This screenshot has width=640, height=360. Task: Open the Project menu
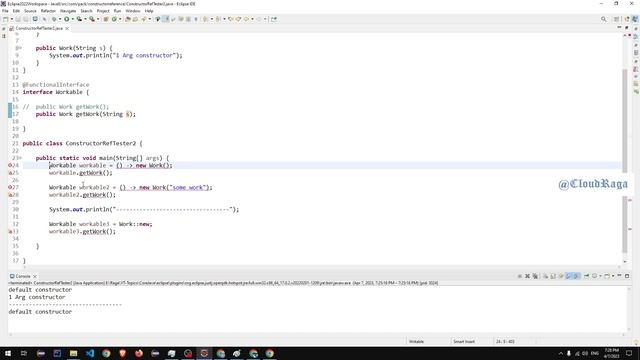103,11
